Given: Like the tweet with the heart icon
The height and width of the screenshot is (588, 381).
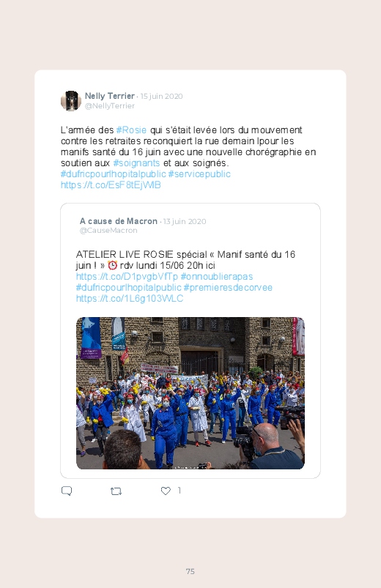Looking at the screenshot, I should (166, 491).
